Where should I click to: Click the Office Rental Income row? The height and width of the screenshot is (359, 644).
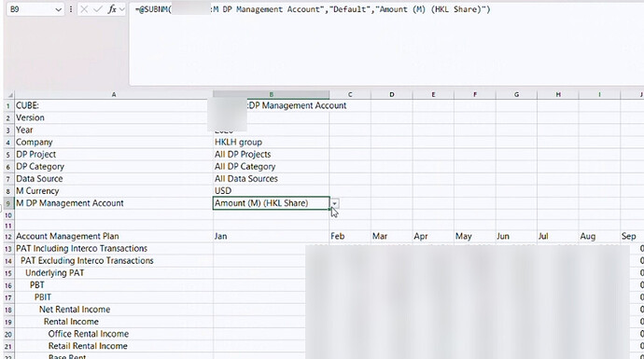[114, 334]
